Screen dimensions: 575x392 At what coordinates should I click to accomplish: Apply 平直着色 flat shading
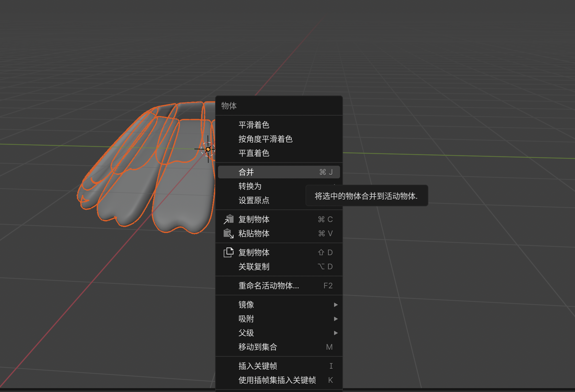tap(254, 153)
